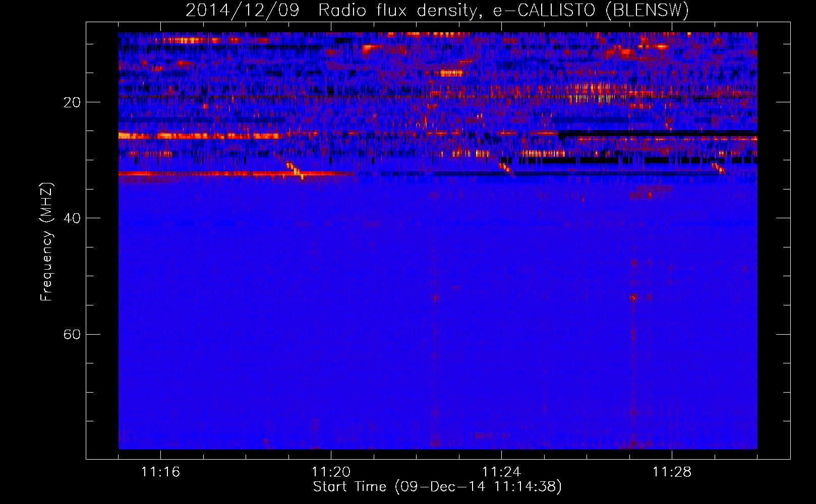The height and width of the screenshot is (504, 816).
Task: Click the "Frequency (MHZ)" axis label
Action: point(46,242)
